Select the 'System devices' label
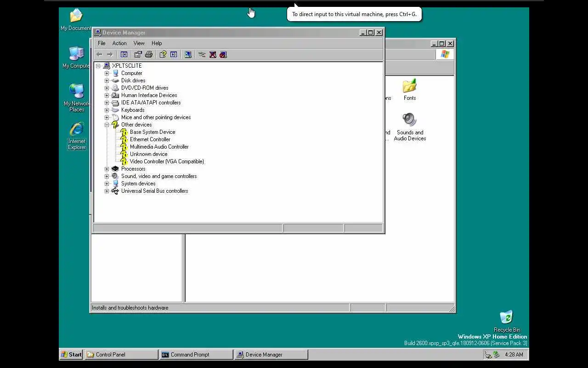This screenshot has width=588, height=368. 138,184
